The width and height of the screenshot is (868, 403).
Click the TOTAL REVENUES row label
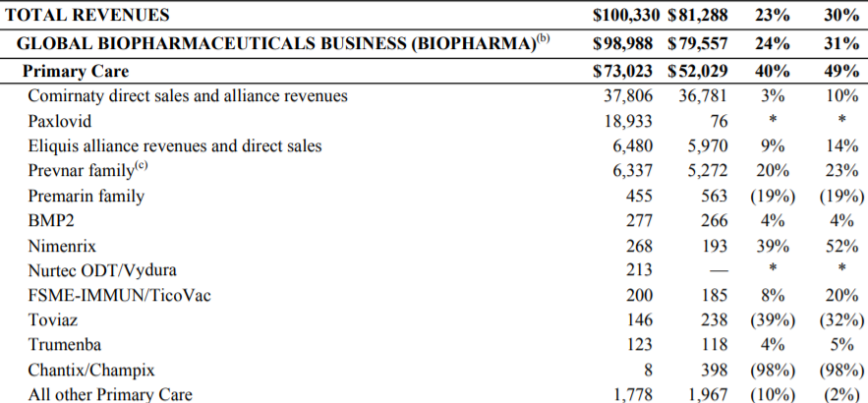tap(87, 15)
